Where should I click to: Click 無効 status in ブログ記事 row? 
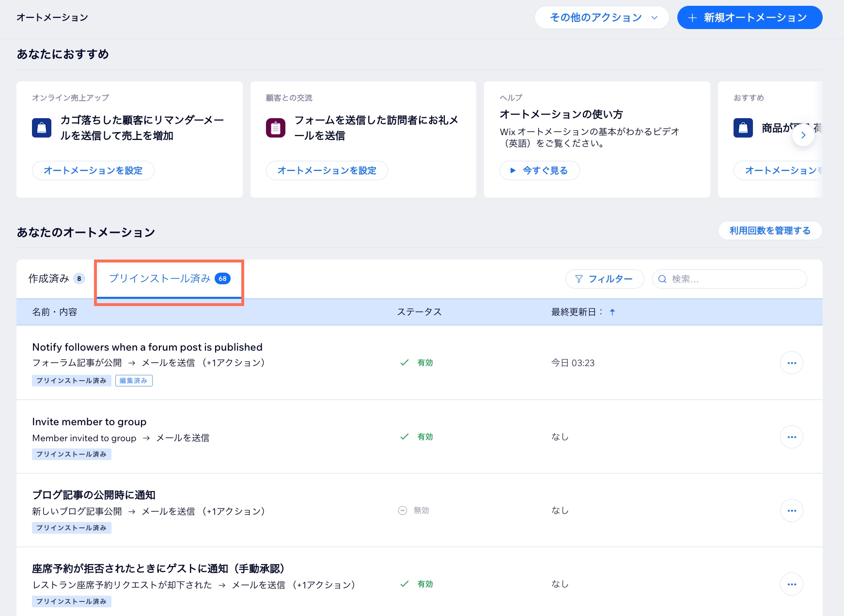(414, 510)
